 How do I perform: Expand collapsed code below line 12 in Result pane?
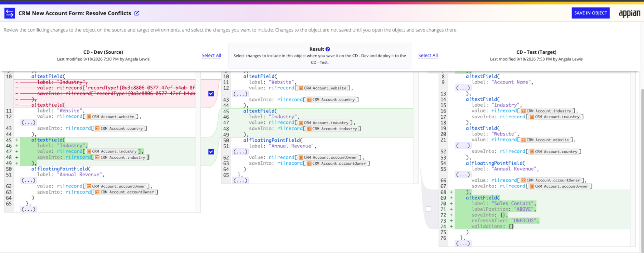(240, 94)
